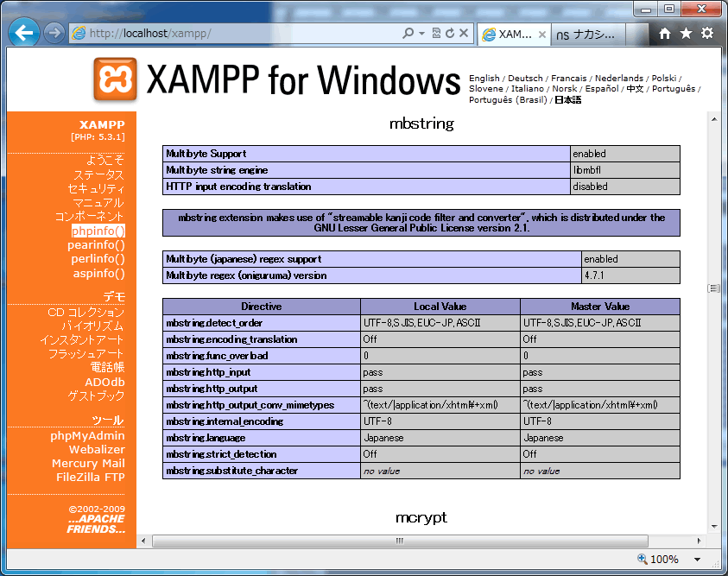This screenshot has height=576, width=728.
Task: Click the search magnifier icon in address bar
Action: pyautogui.click(x=408, y=34)
